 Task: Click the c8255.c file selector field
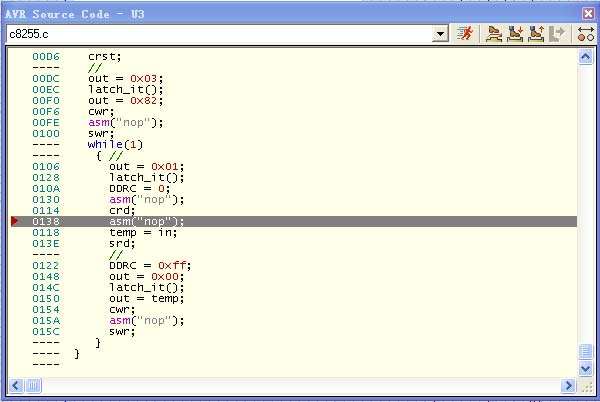click(218, 34)
